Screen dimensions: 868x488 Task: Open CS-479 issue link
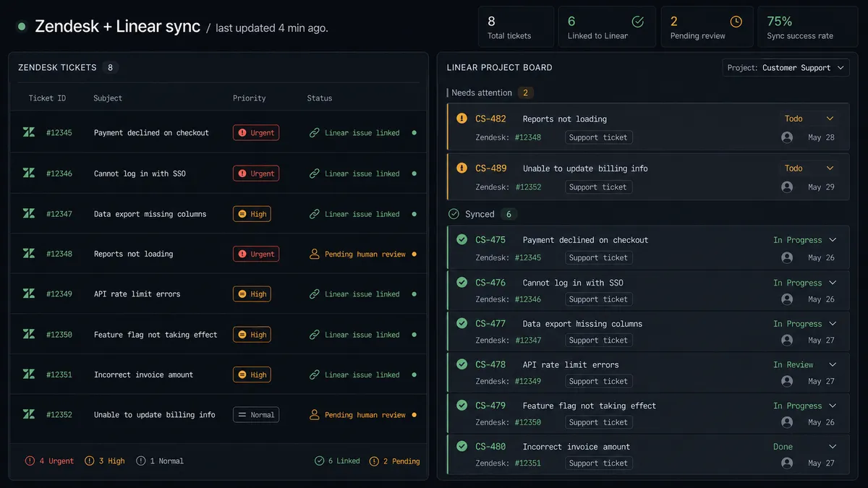(490, 406)
